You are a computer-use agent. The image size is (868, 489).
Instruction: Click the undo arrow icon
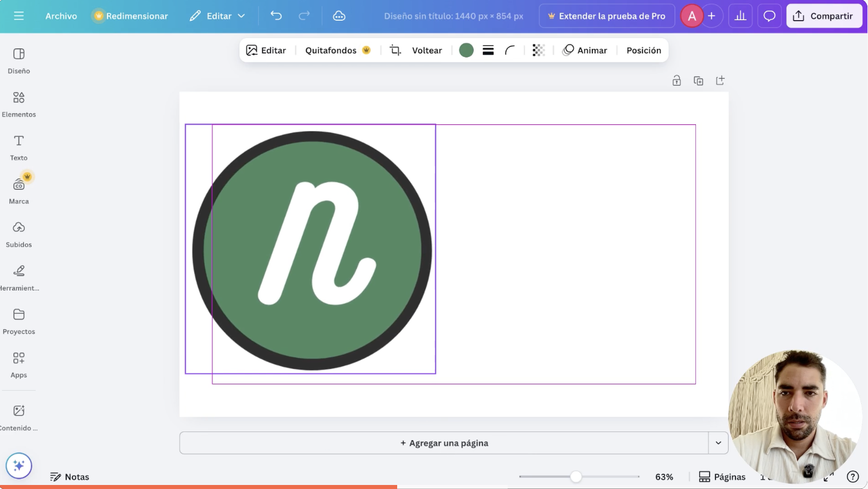(276, 16)
